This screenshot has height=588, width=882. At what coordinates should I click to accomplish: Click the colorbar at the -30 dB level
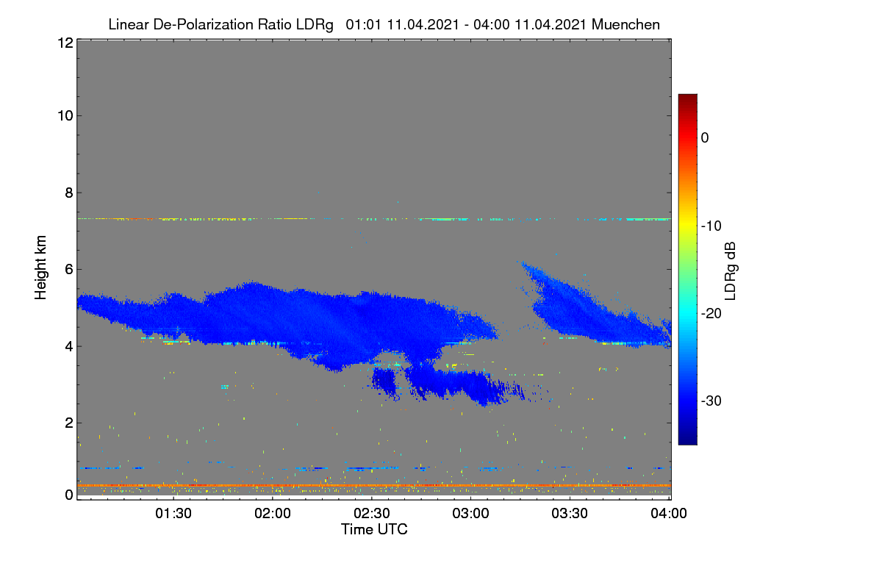687,401
